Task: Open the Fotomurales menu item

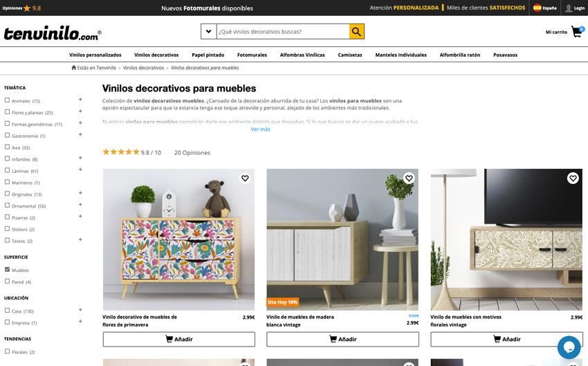Action: [x=252, y=55]
